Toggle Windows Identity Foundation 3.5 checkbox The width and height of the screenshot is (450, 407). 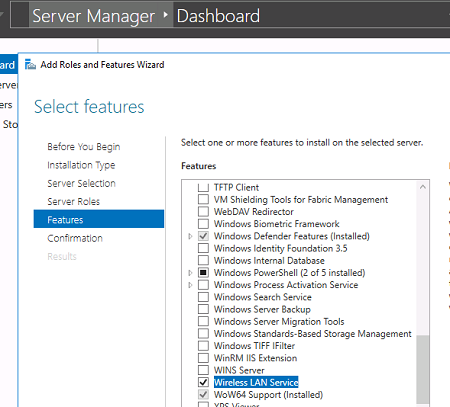(x=203, y=248)
